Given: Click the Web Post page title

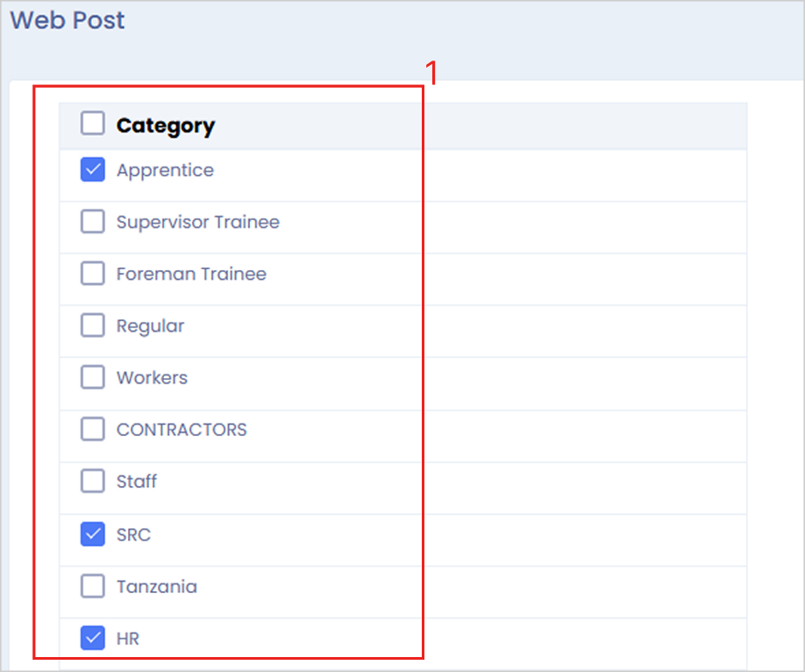Looking at the screenshot, I should [68, 21].
